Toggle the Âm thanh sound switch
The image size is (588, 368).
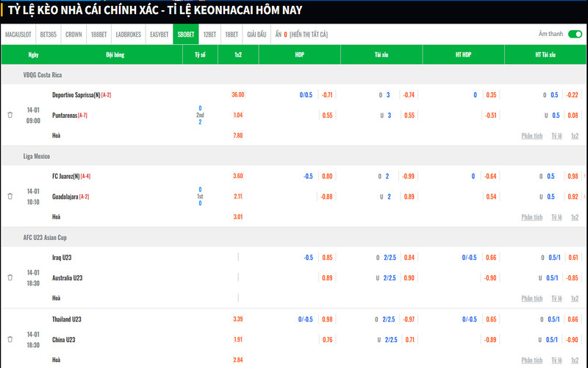[575, 34]
